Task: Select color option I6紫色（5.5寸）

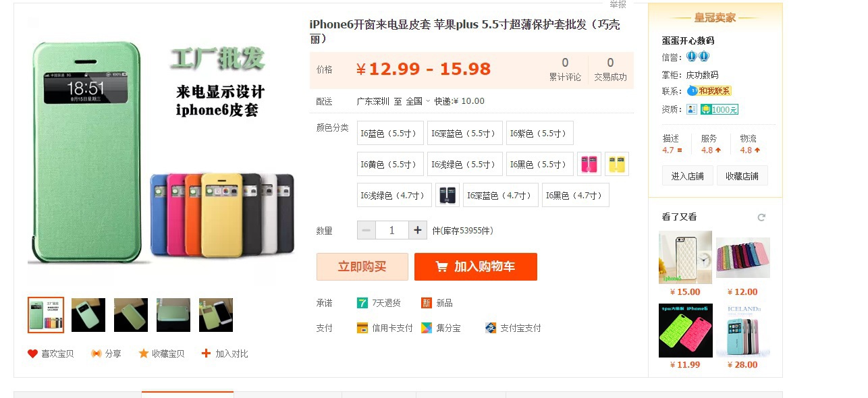Action: (x=540, y=133)
